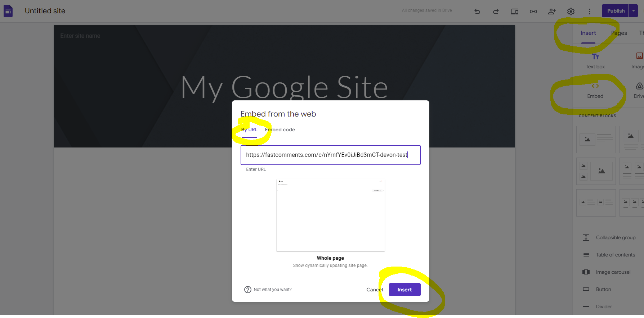The height and width of the screenshot is (318, 644).
Task: Click the help icon beside 'Not what you want?'
Action: tap(247, 290)
